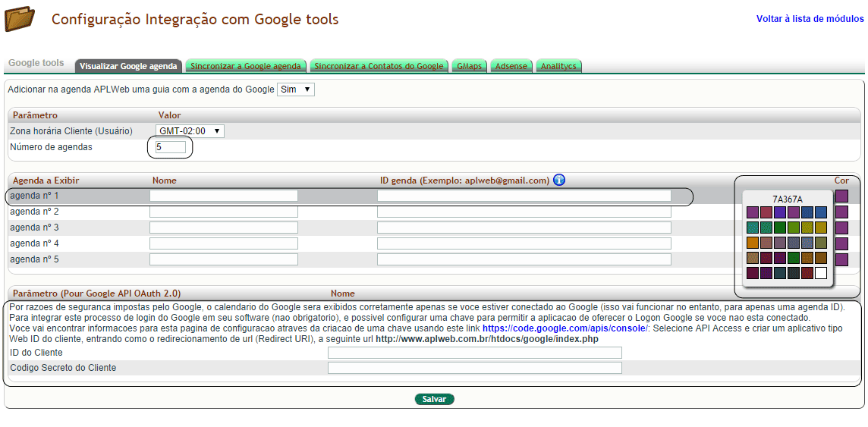868x427 pixels.
Task: Click the folder icon beside the page title
Action: coord(20,18)
